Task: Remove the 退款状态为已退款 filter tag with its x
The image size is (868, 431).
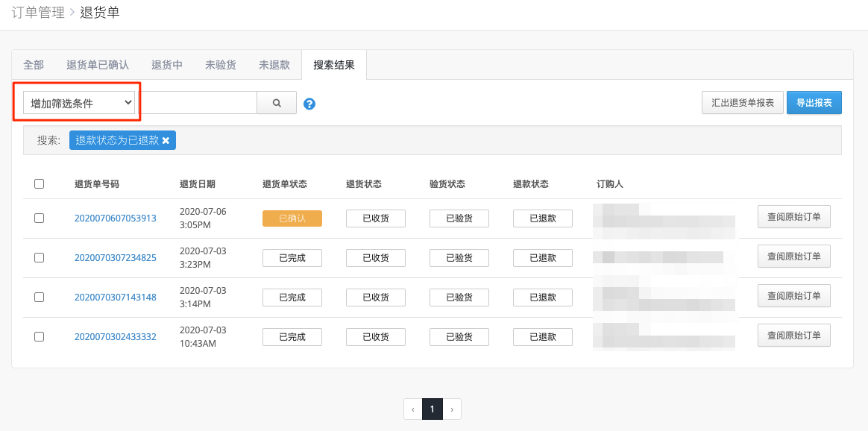Action: pos(165,140)
